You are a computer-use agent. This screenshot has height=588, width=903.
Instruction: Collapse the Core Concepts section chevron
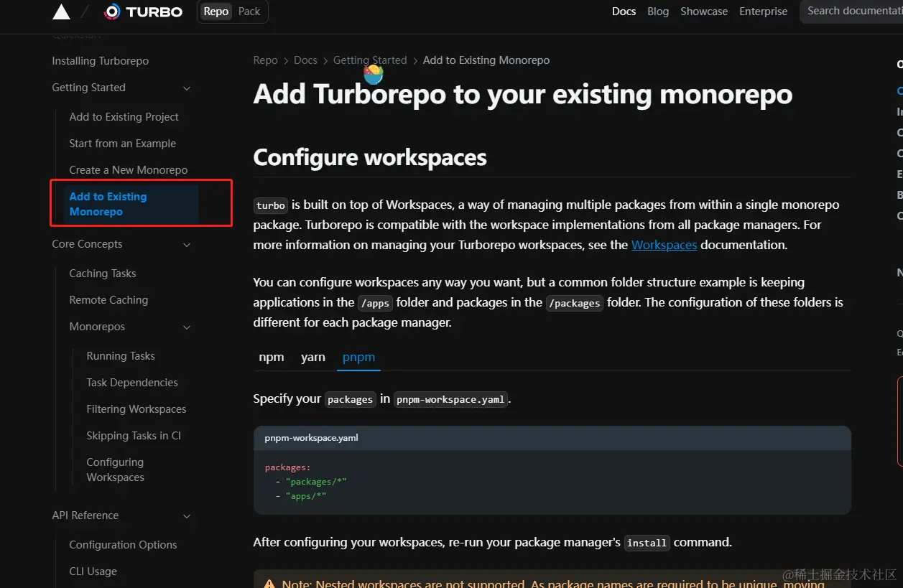(x=187, y=245)
